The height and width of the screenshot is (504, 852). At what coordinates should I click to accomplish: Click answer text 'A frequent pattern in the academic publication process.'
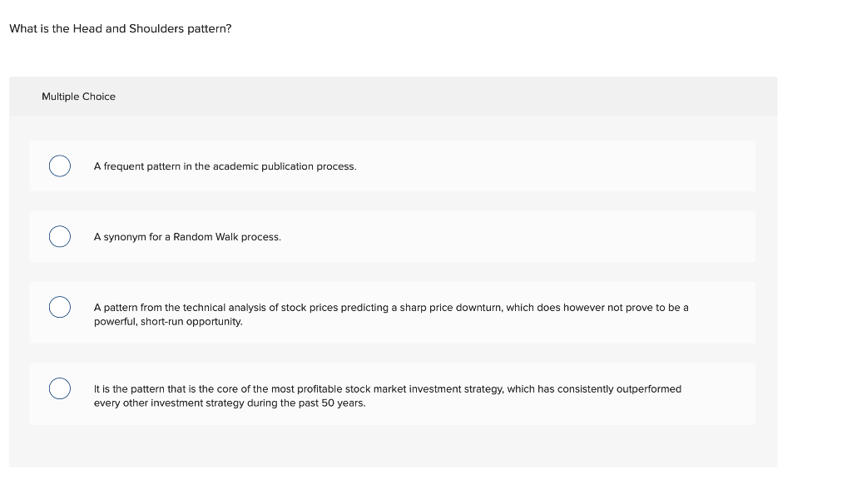click(225, 166)
